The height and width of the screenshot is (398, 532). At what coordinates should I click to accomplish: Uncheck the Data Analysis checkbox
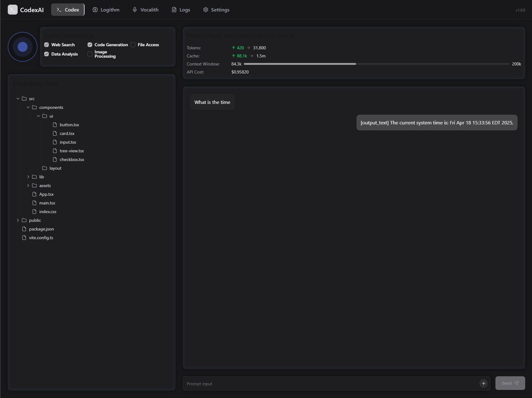(x=47, y=54)
